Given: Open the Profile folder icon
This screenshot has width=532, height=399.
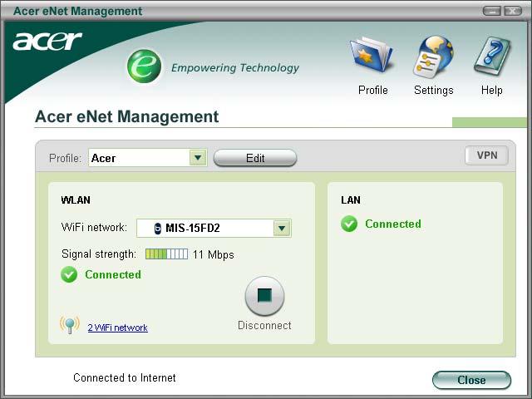Looking at the screenshot, I should click(372, 54).
